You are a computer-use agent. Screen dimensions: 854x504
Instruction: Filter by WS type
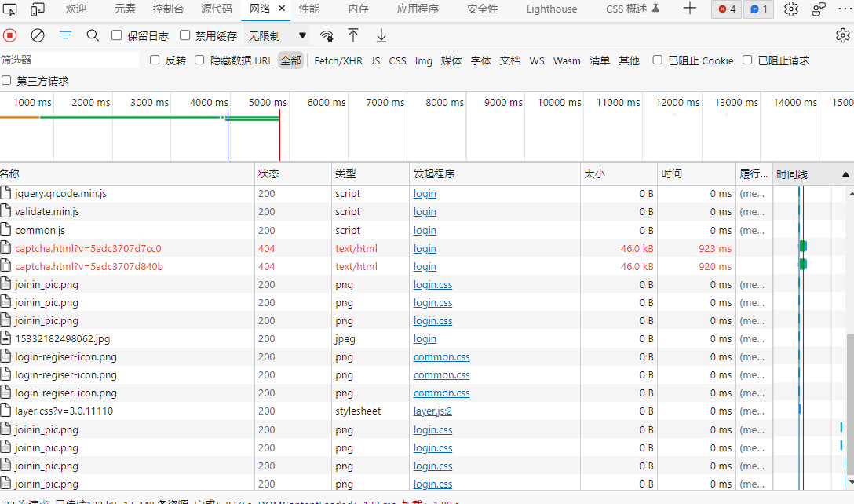(x=536, y=60)
